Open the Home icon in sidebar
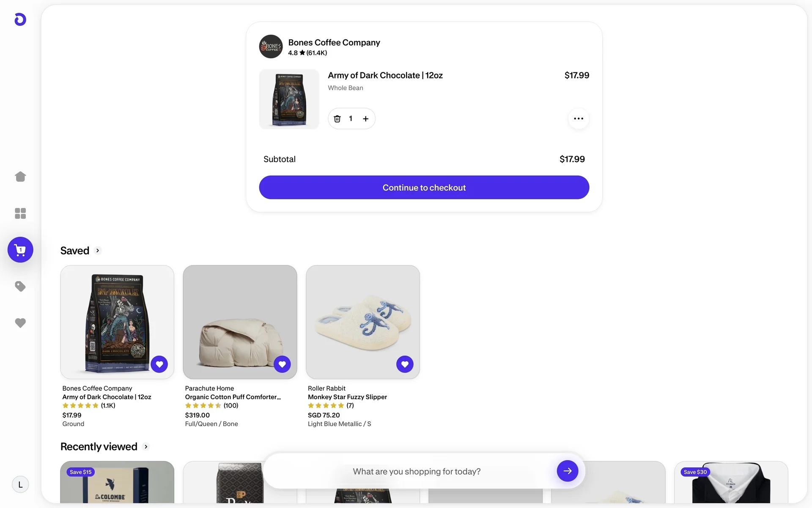812x508 pixels. 20,177
